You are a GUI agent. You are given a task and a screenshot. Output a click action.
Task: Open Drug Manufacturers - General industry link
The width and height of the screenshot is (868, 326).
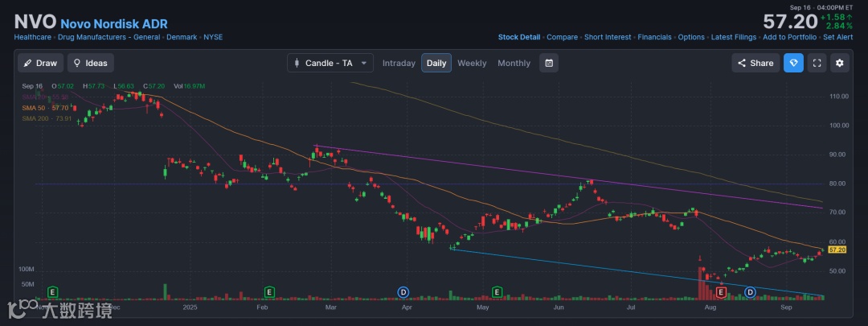pos(109,37)
